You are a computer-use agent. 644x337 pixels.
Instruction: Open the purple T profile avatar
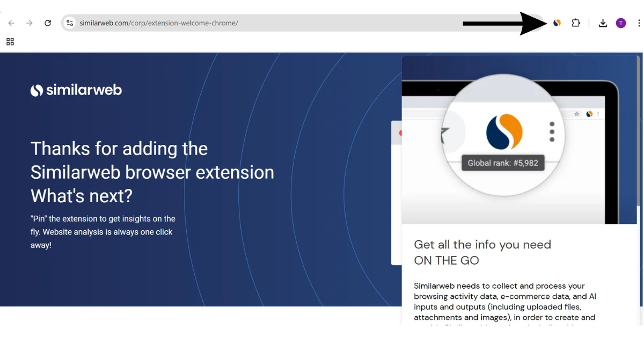click(x=621, y=23)
